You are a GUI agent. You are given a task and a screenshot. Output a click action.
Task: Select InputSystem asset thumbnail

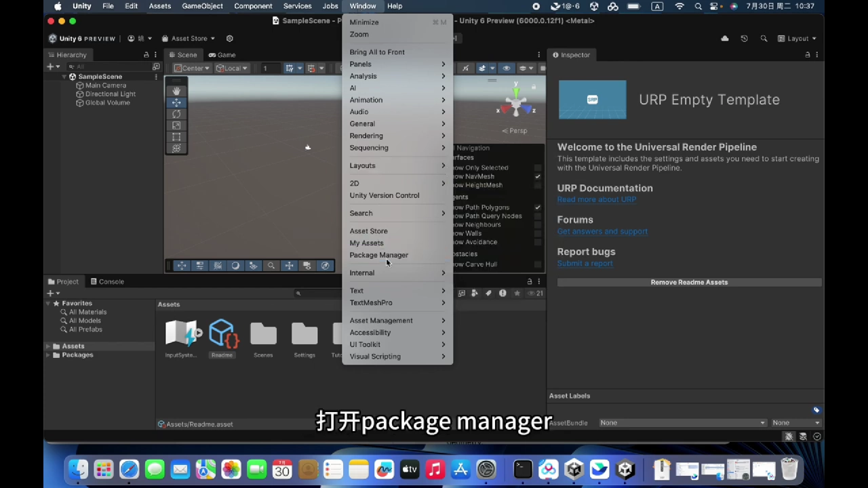[x=182, y=333]
